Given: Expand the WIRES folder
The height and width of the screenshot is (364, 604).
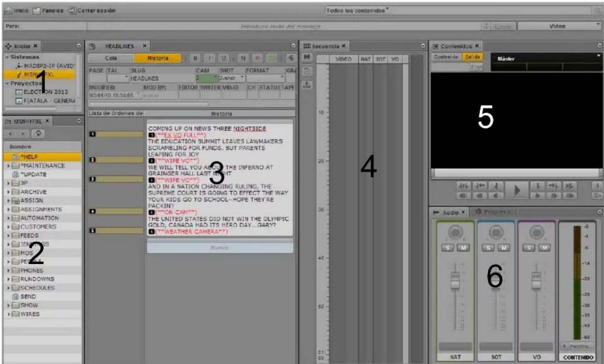Looking at the screenshot, I should tap(8, 314).
